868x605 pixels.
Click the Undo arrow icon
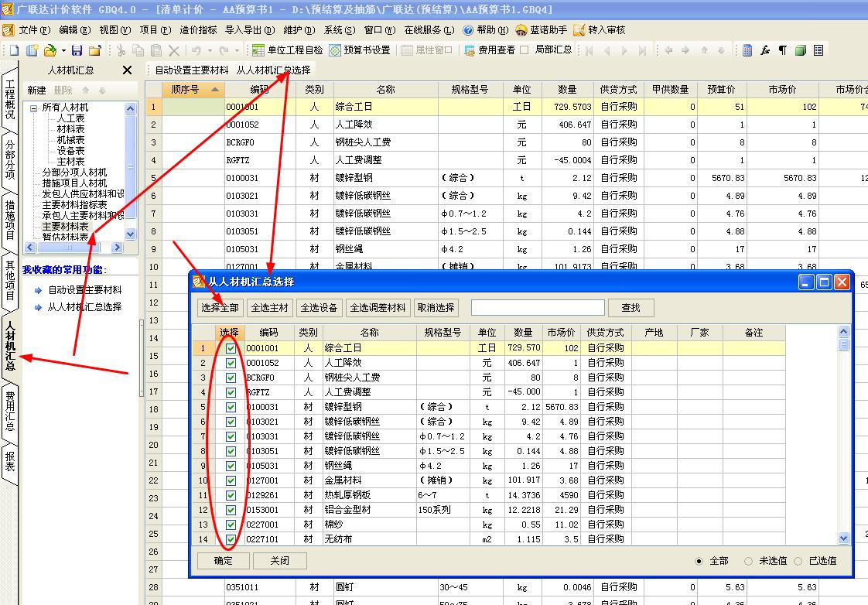click(196, 50)
